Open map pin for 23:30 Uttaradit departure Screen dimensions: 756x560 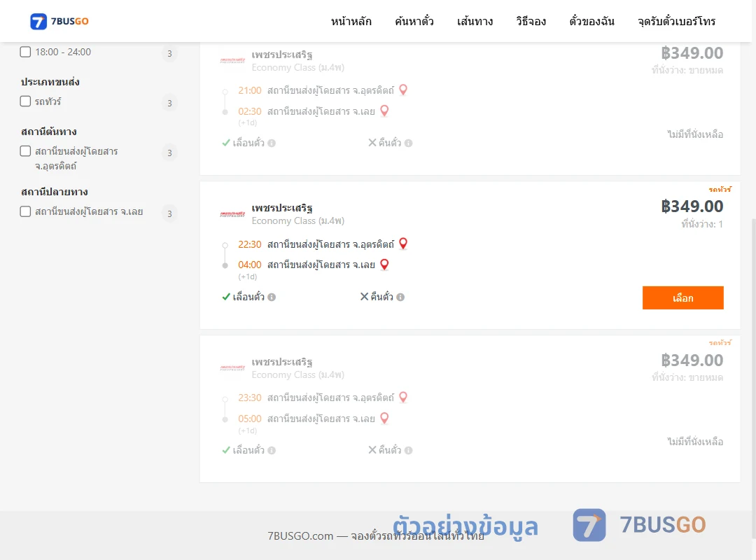point(403,398)
